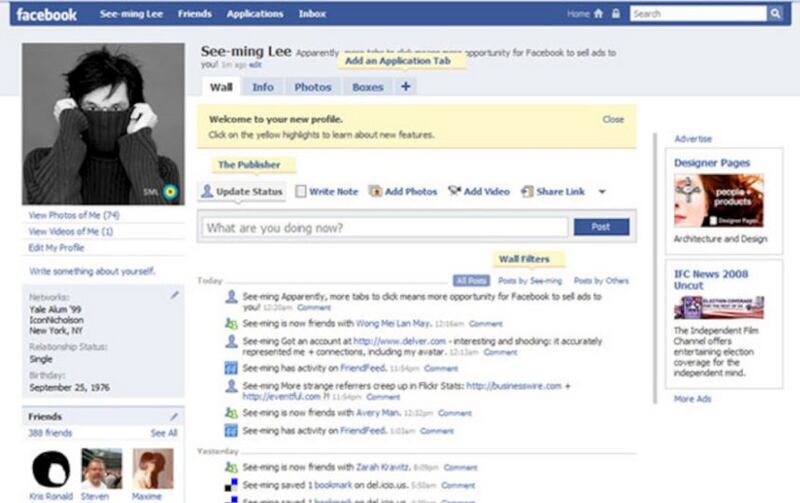The height and width of the screenshot is (503, 800).
Task: Open See-ming Lee menu in top bar
Action: click(131, 14)
